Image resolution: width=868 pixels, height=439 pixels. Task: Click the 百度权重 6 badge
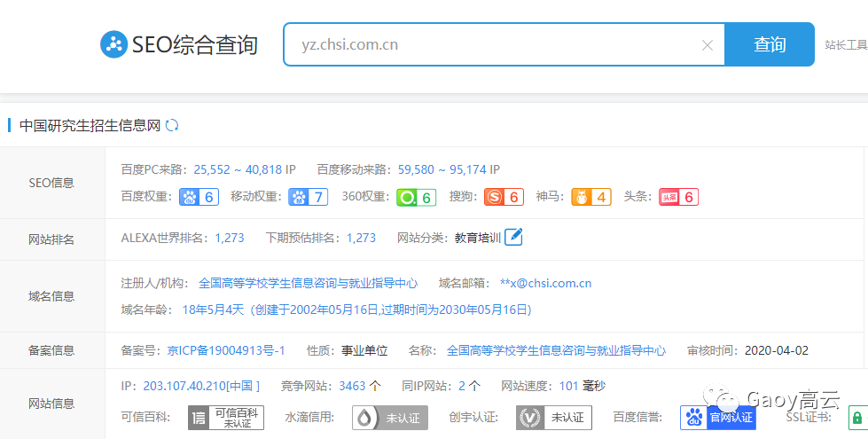click(199, 197)
